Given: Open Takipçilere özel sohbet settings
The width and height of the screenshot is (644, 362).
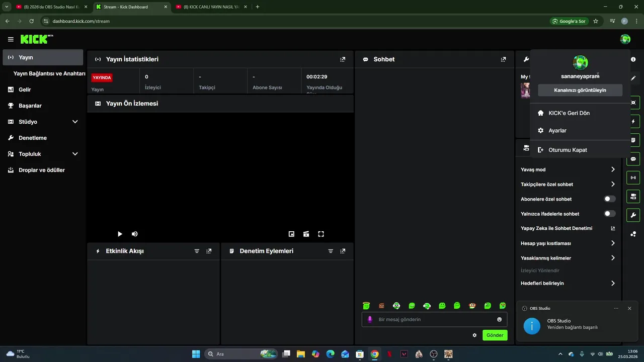Looking at the screenshot, I should (x=568, y=185).
